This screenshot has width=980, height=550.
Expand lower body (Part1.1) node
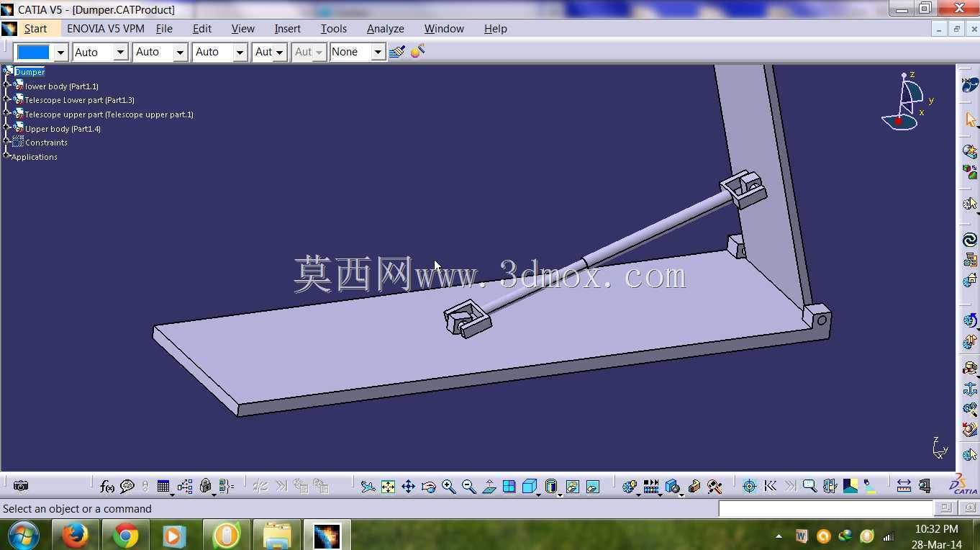tap(7, 86)
